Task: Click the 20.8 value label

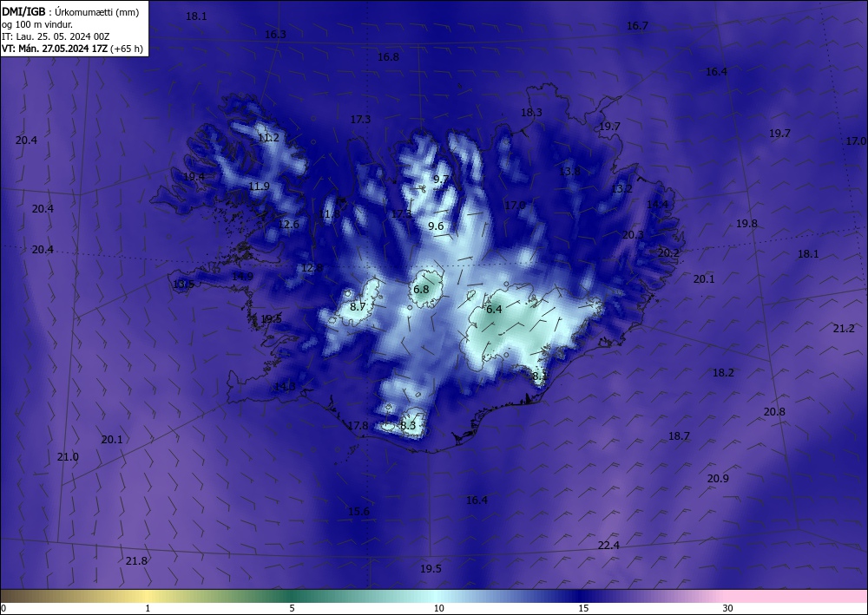Action: tap(774, 412)
